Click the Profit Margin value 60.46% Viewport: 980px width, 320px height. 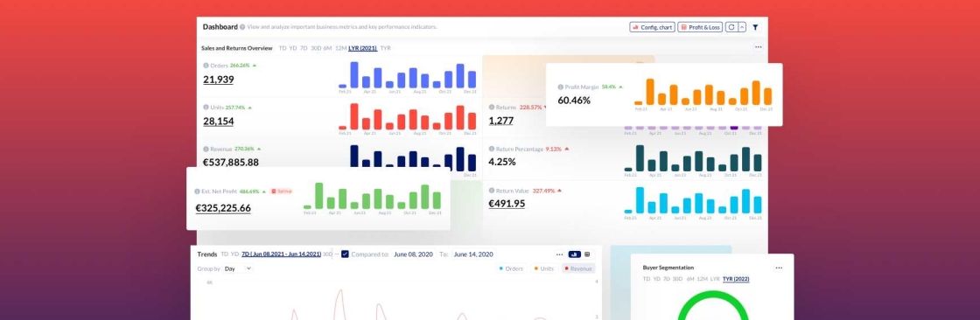[x=574, y=100]
